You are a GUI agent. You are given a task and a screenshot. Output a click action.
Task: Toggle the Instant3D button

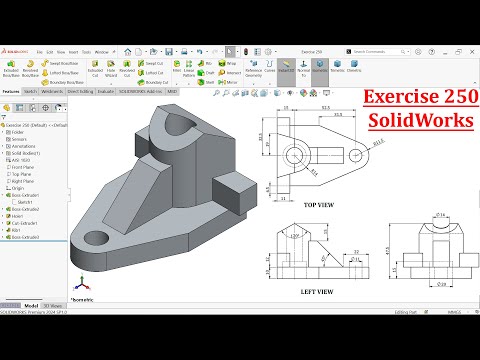(286, 68)
